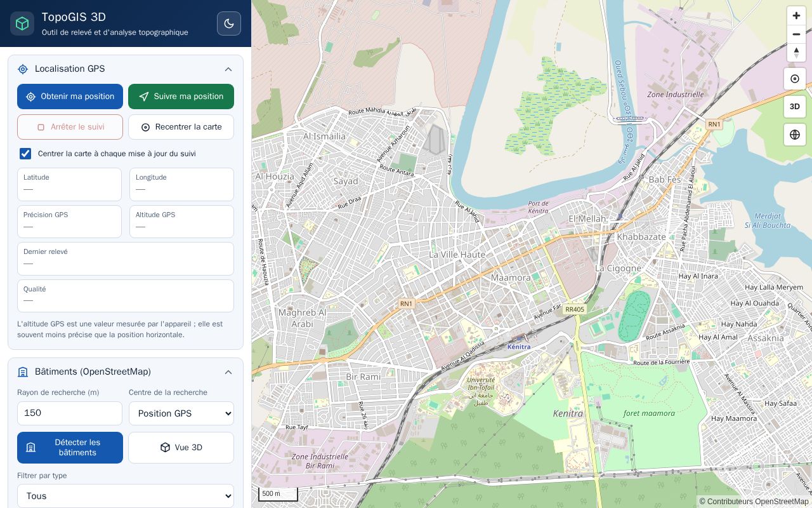Click the Bâtiments building section icon

click(x=23, y=372)
